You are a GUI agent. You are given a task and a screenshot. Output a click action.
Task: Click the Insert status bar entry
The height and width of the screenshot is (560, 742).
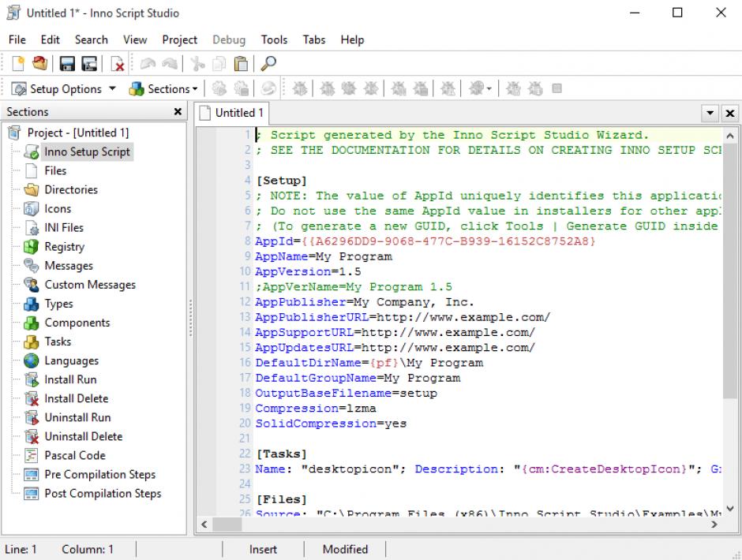point(263,549)
